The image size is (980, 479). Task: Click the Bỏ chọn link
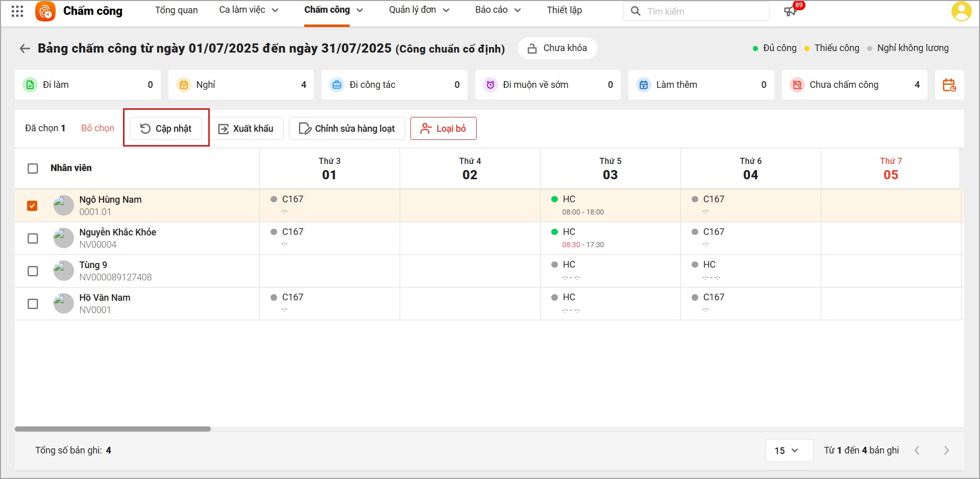coord(97,128)
